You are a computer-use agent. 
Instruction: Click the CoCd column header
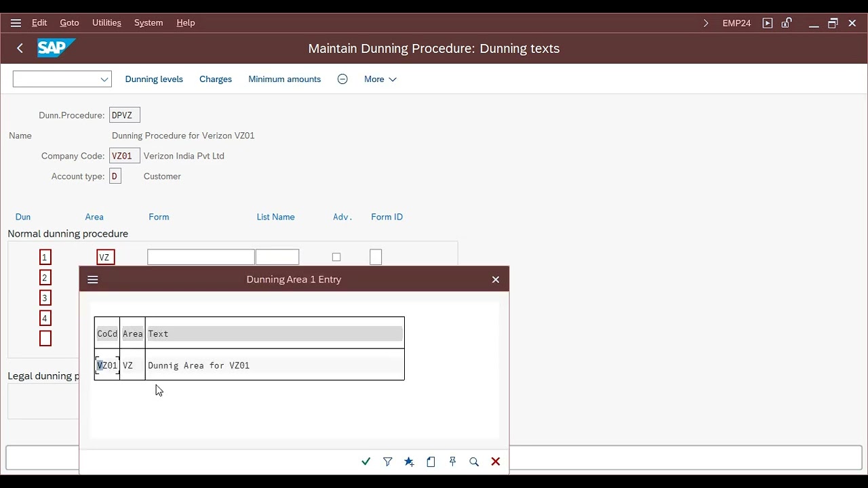(x=107, y=333)
